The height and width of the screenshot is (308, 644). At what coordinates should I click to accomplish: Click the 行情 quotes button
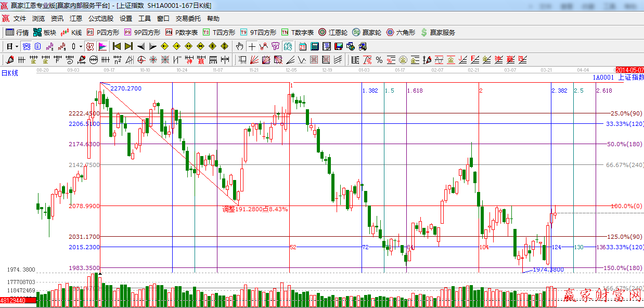[17, 32]
